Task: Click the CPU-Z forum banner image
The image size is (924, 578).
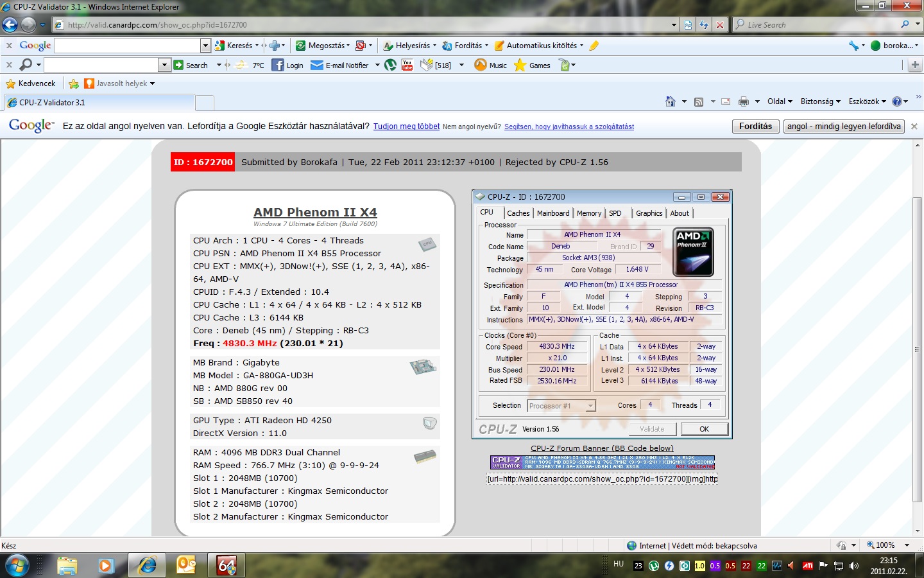Action: (x=602, y=462)
